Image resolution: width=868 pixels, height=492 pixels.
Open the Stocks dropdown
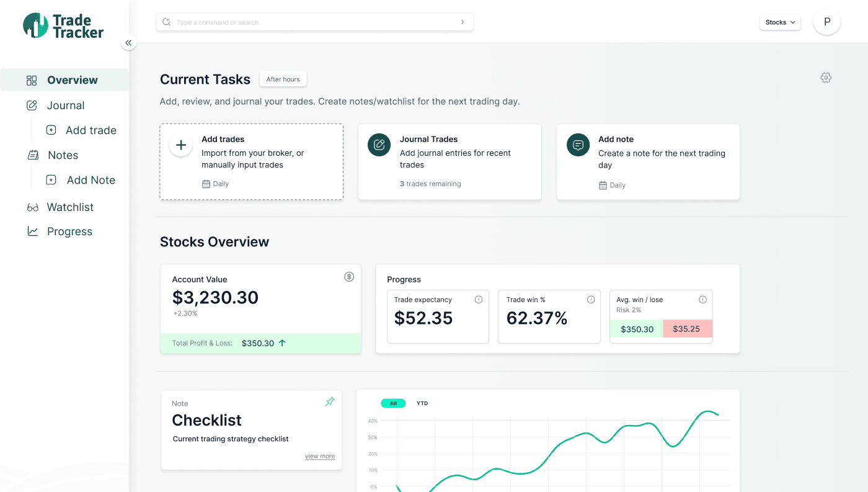click(x=779, y=21)
